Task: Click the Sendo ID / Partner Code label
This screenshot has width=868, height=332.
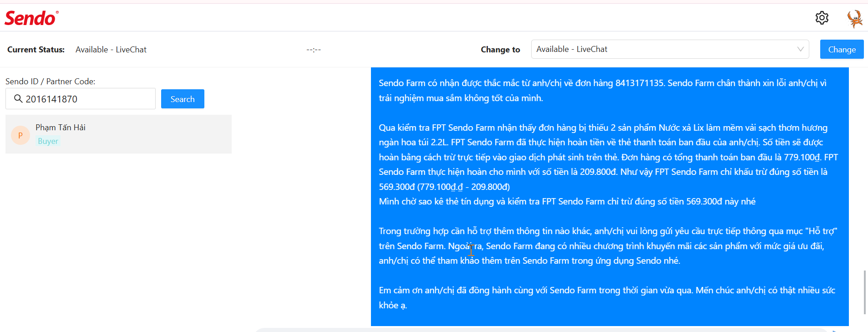Action: (50, 82)
